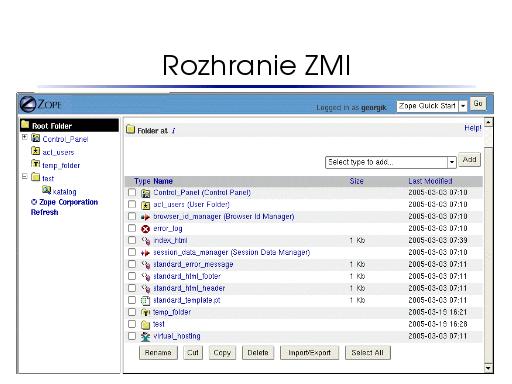Click the Rename button
The width and height of the screenshot is (512, 384).
coord(158,353)
